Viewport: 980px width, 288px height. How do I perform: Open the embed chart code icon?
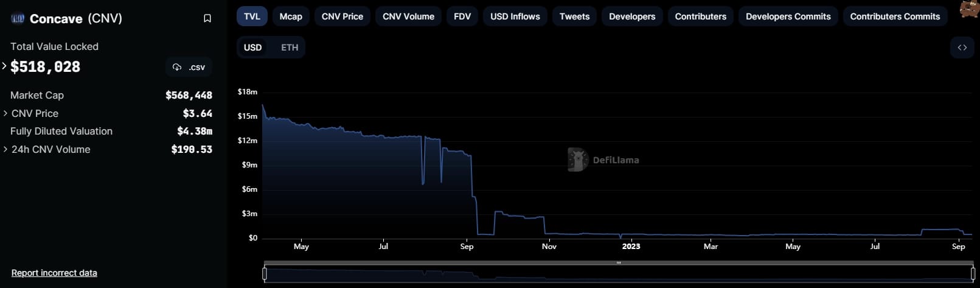(962, 47)
